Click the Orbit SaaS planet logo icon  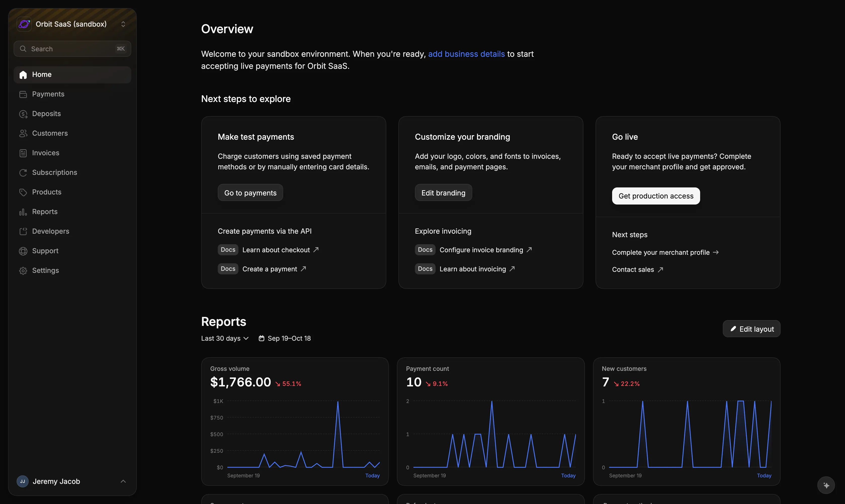24,24
